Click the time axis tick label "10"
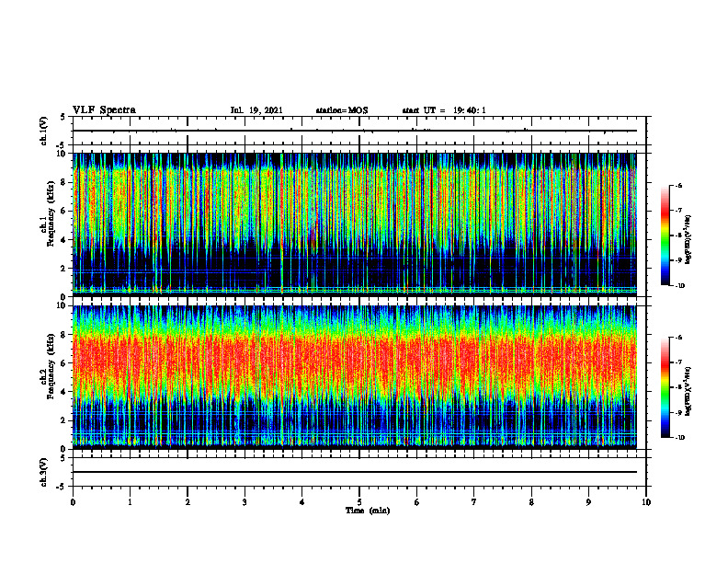The height and width of the screenshot is (563, 728). pyautogui.click(x=646, y=502)
